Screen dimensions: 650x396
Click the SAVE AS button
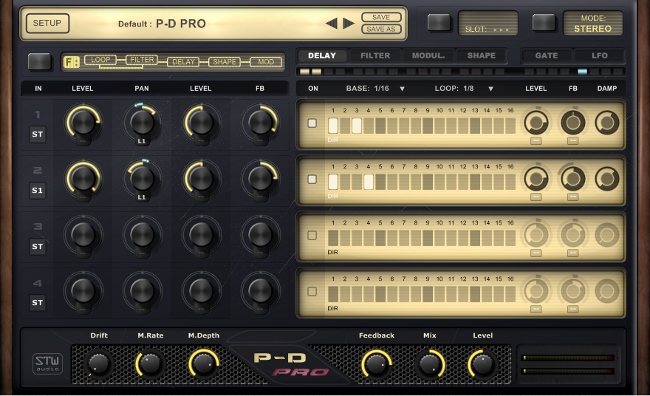381,29
